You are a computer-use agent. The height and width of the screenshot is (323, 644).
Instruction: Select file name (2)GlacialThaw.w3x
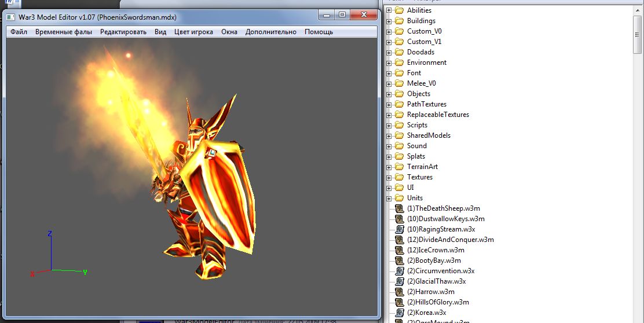pyautogui.click(x=436, y=281)
